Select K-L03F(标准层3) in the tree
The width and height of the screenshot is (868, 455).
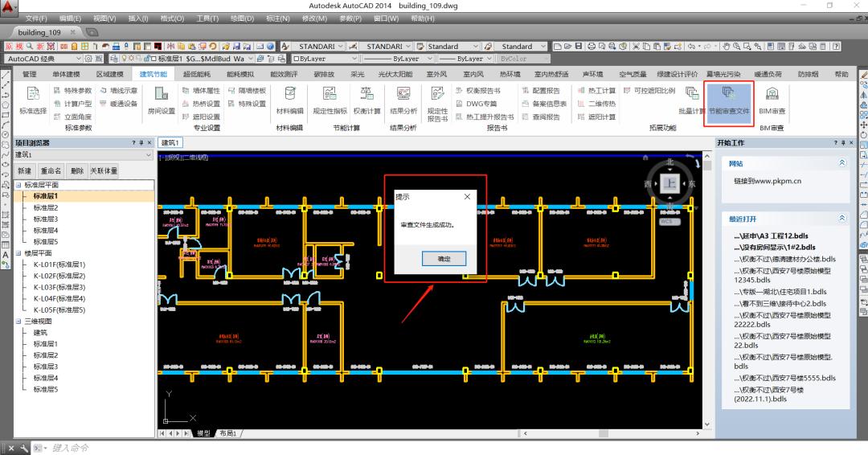59,287
